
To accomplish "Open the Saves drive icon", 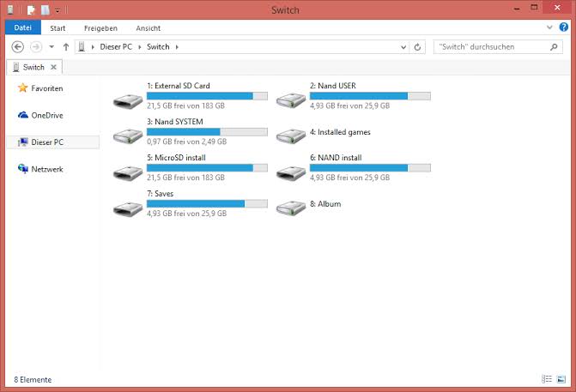I will click(128, 208).
